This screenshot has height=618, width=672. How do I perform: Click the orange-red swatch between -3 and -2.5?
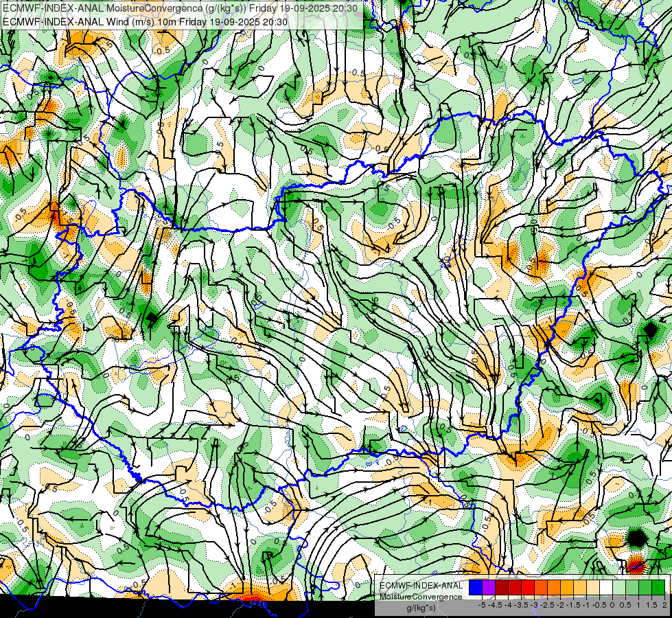(541, 587)
